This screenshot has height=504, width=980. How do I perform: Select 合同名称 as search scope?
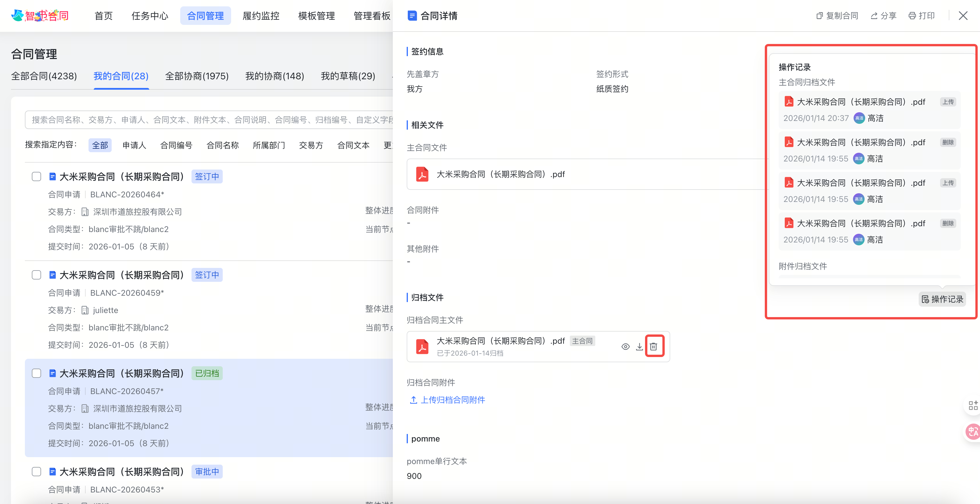pyautogui.click(x=222, y=145)
